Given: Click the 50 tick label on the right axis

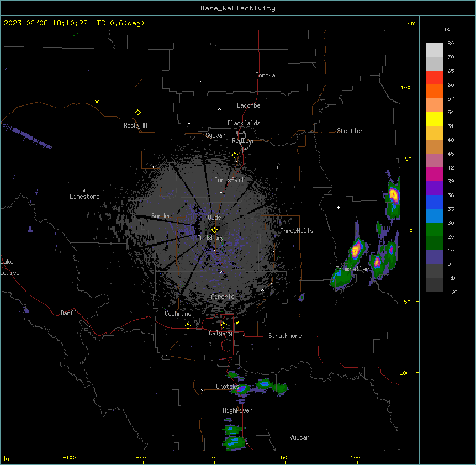Looking at the screenshot, I should click(x=408, y=158).
